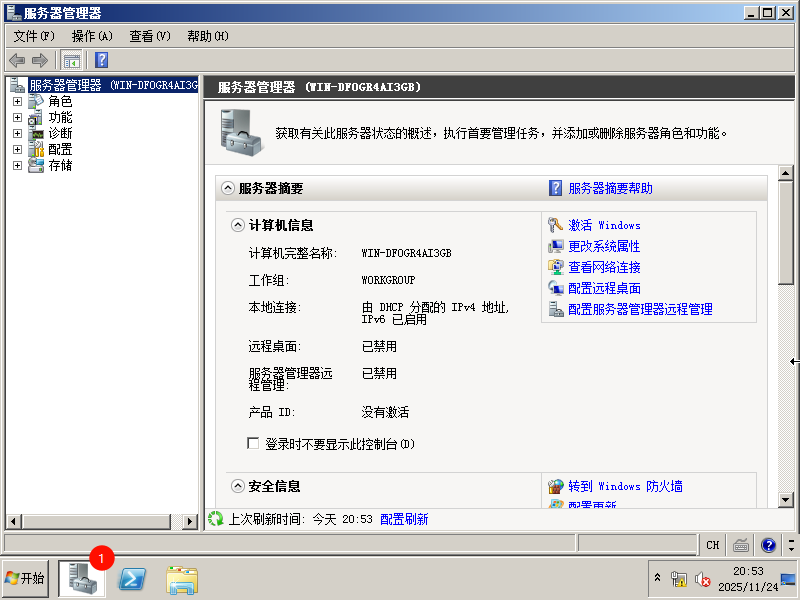
Task: Click the tree pane horizontal scrollbar thumb
Action: [x=96, y=521]
